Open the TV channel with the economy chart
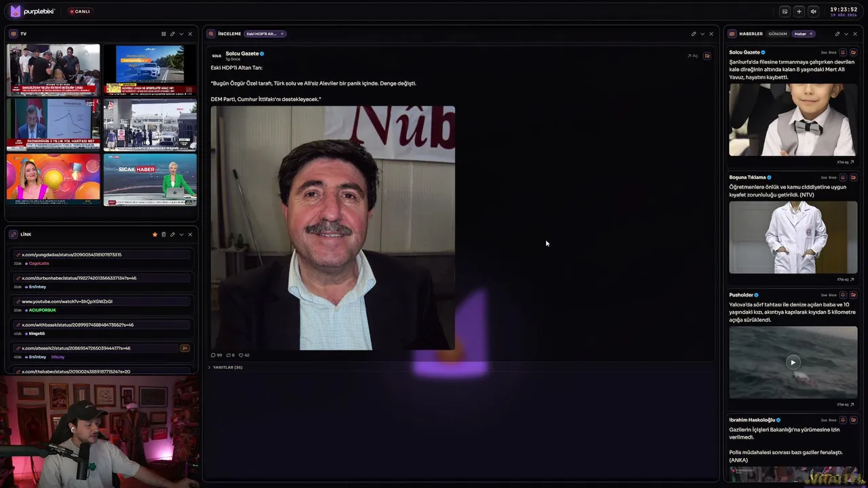The image size is (868, 488). click(x=54, y=125)
